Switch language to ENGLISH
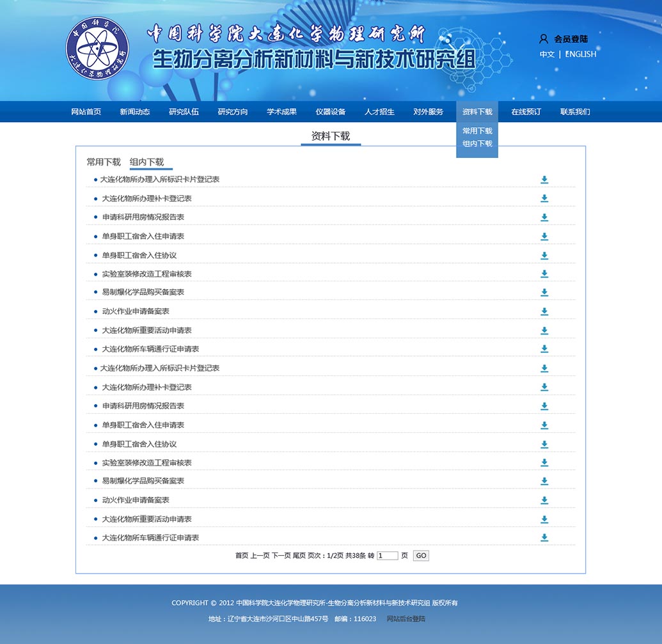Viewport: 662px width, 644px height. coord(581,54)
